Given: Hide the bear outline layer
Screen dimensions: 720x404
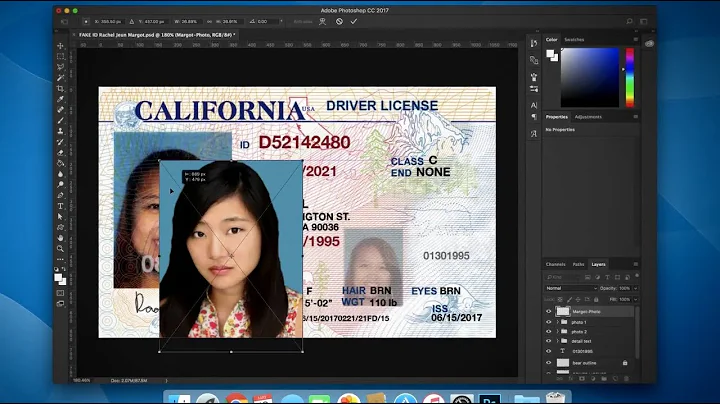Looking at the screenshot, I should click(x=548, y=363).
